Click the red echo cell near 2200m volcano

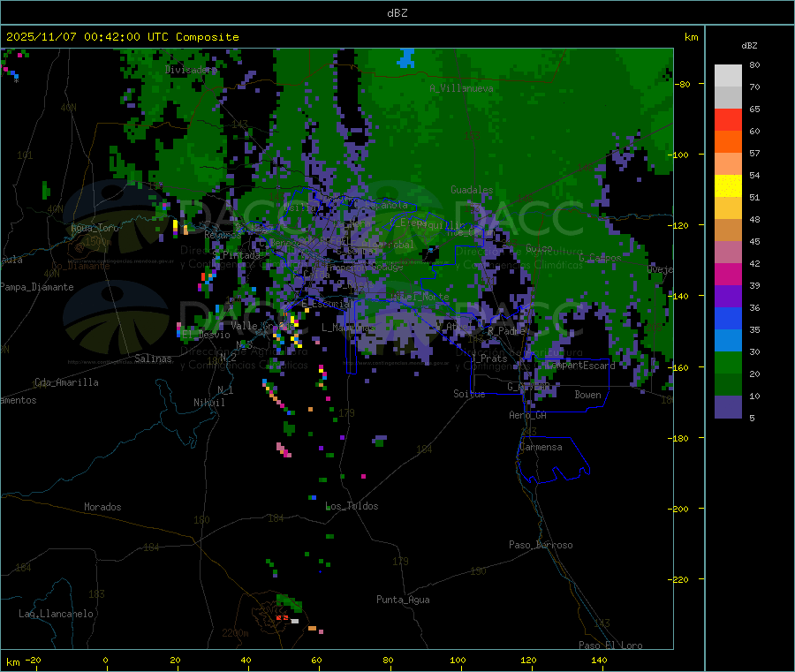(x=282, y=618)
